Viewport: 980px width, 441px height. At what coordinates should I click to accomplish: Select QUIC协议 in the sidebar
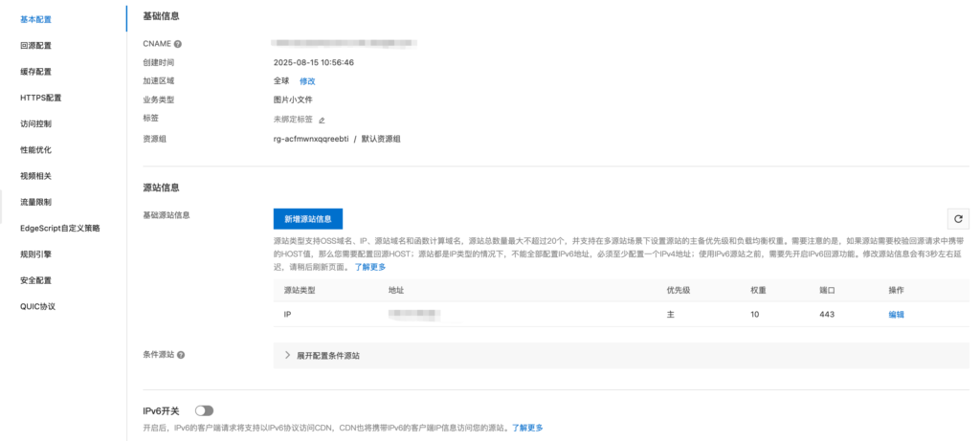pyautogui.click(x=38, y=306)
